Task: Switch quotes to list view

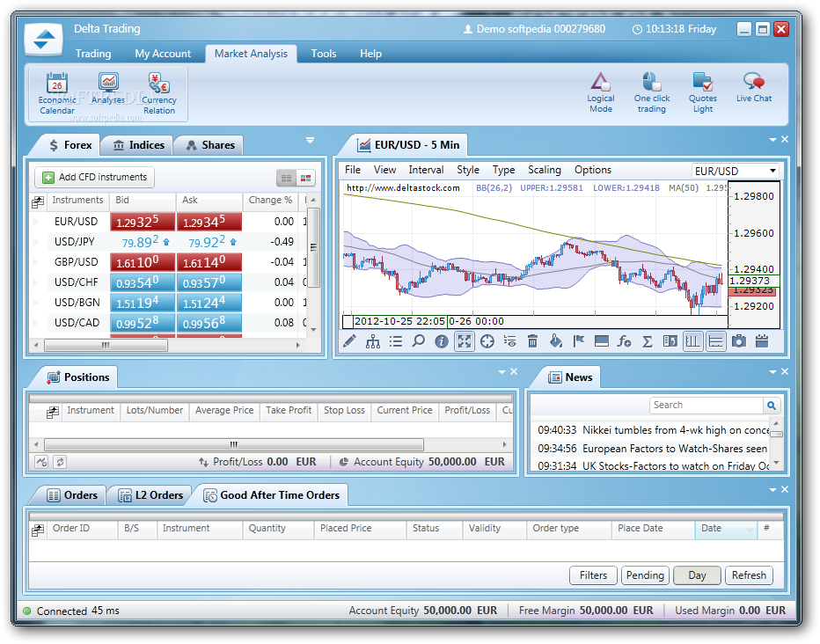Action: [286, 179]
